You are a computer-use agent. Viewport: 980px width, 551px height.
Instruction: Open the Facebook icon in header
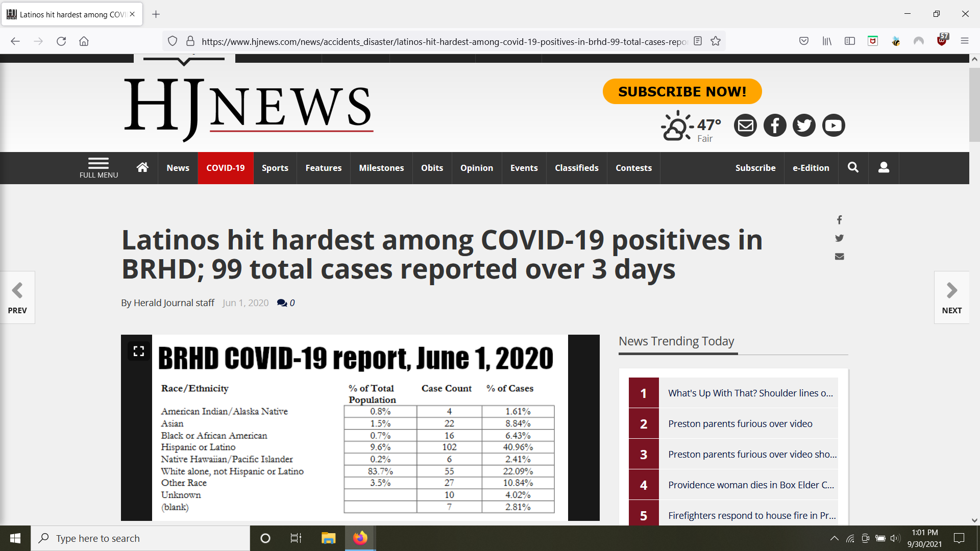tap(775, 126)
